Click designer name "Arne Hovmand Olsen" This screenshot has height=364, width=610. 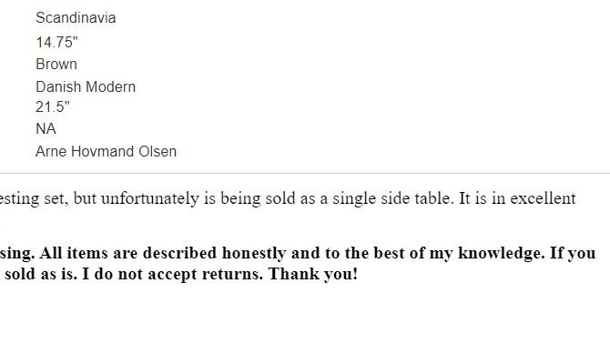click(106, 152)
